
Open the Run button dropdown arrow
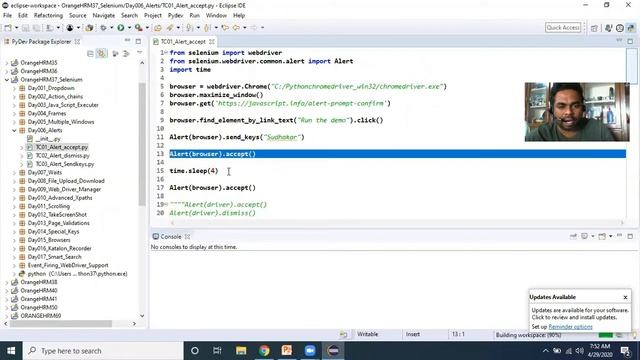[x=129, y=28]
